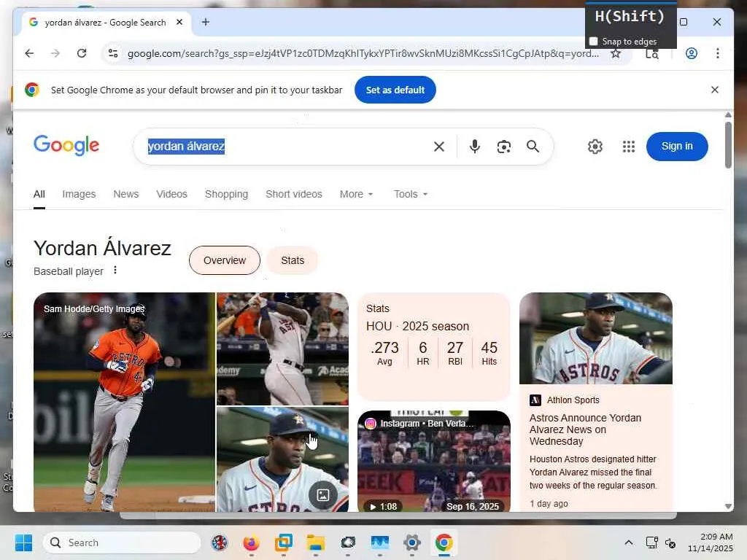Viewport: 747px width, 560px height.
Task: Switch to the Shopping tab
Action: pos(226,194)
